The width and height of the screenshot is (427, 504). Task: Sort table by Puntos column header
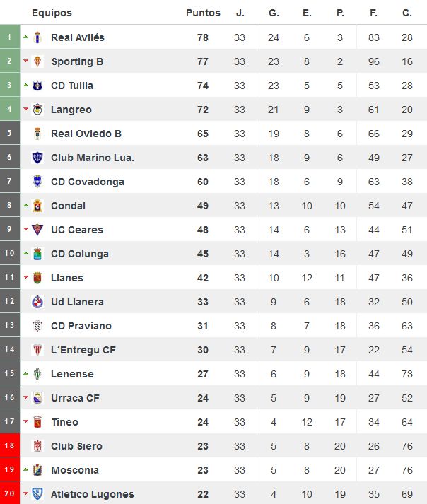click(203, 13)
